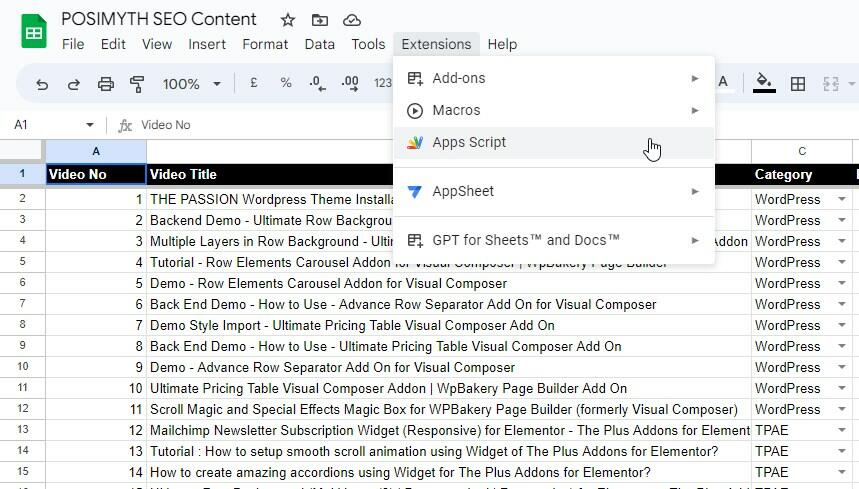
Task: Open the Edit menu
Action: pyautogui.click(x=113, y=44)
